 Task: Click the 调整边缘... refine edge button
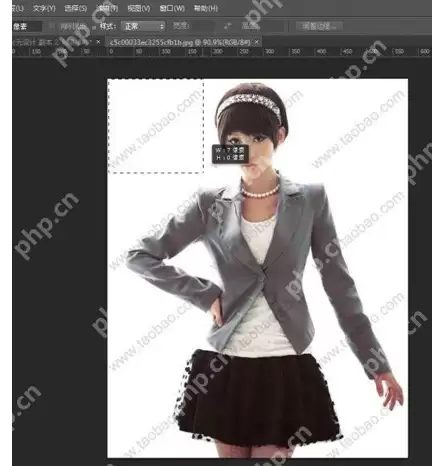[x=319, y=26]
